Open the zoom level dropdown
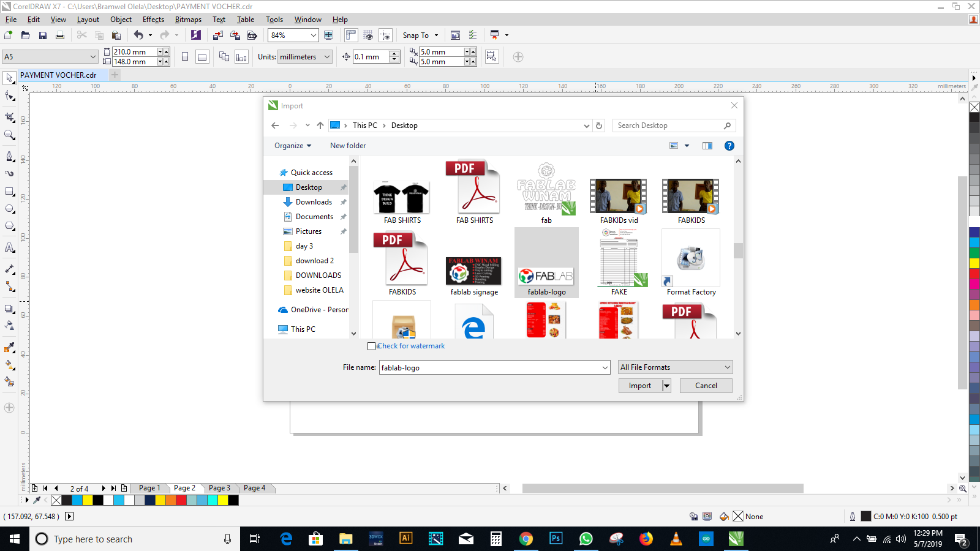The height and width of the screenshot is (551, 980). click(313, 36)
